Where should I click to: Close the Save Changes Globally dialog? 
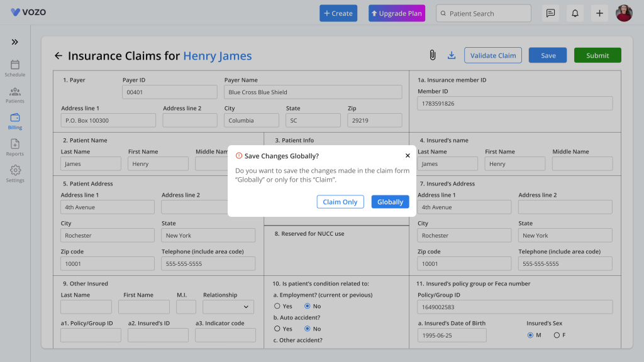(x=408, y=156)
